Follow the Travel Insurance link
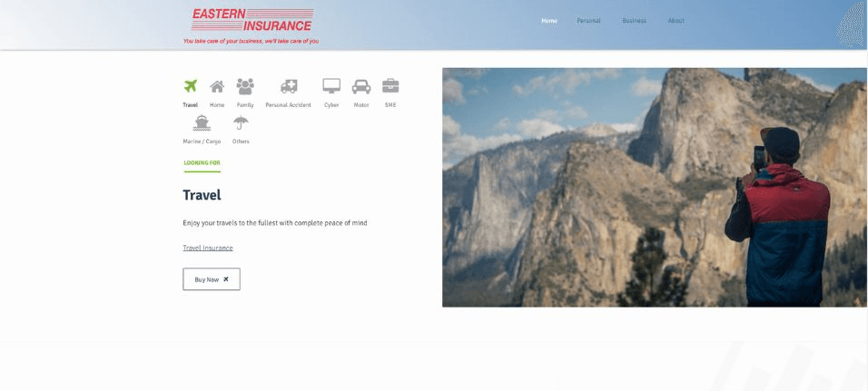This screenshot has height=391, width=868. [208, 248]
